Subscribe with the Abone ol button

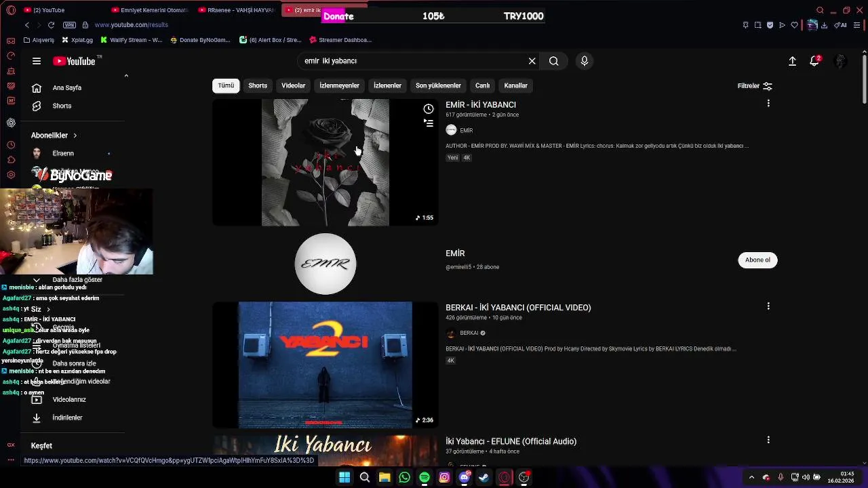pos(757,260)
